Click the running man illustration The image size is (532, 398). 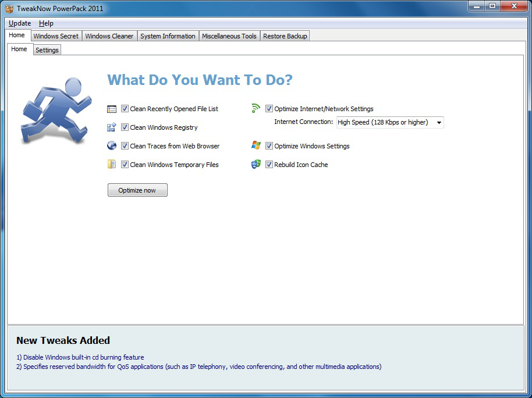(56, 111)
